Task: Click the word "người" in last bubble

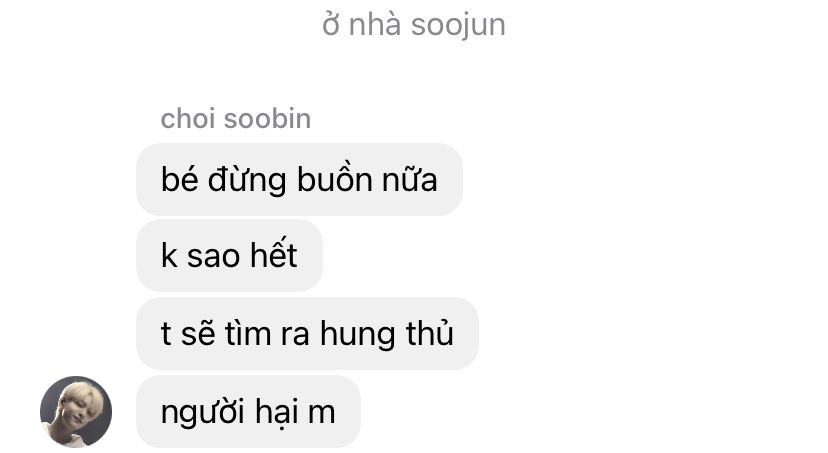Action: click(204, 413)
